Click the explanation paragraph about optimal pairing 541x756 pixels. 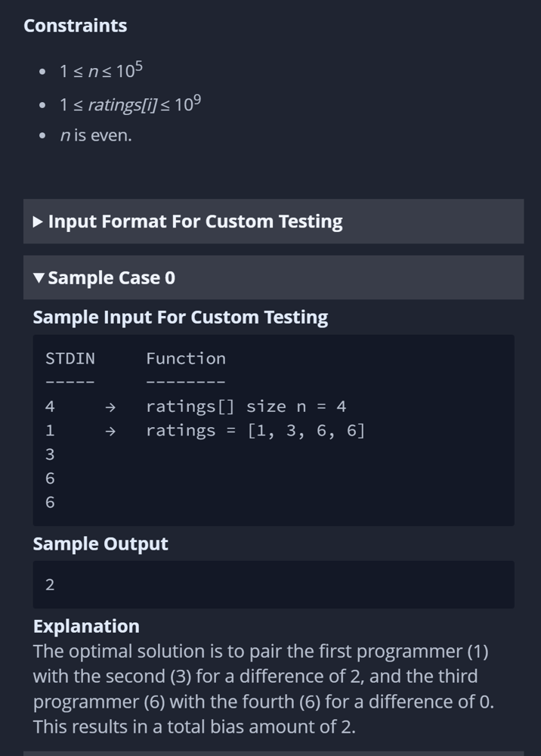point(264,689)
